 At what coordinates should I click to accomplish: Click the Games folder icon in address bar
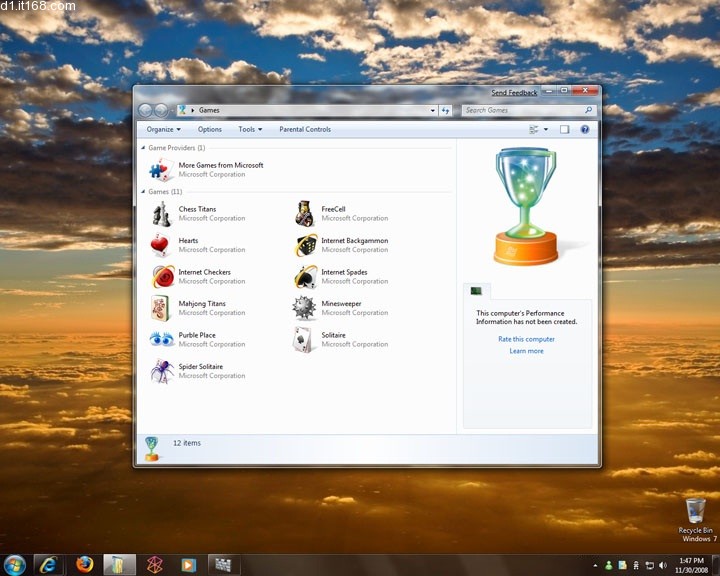pyautogui.click(x=183, y=110)
